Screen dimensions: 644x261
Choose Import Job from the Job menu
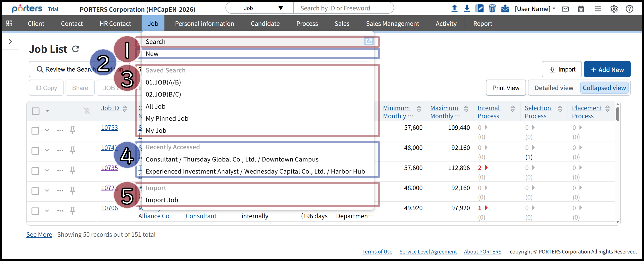[x=162, y=200]
